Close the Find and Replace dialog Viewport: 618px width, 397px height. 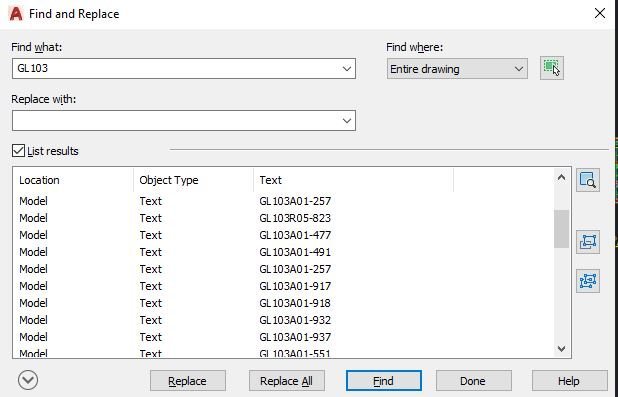click(600, 13)
